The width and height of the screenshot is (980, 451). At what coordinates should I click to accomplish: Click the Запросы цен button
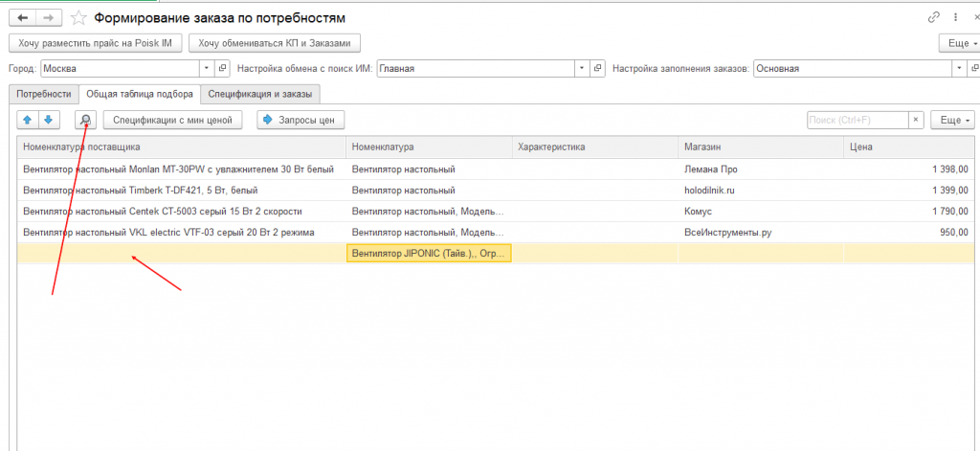click(301, 120)
